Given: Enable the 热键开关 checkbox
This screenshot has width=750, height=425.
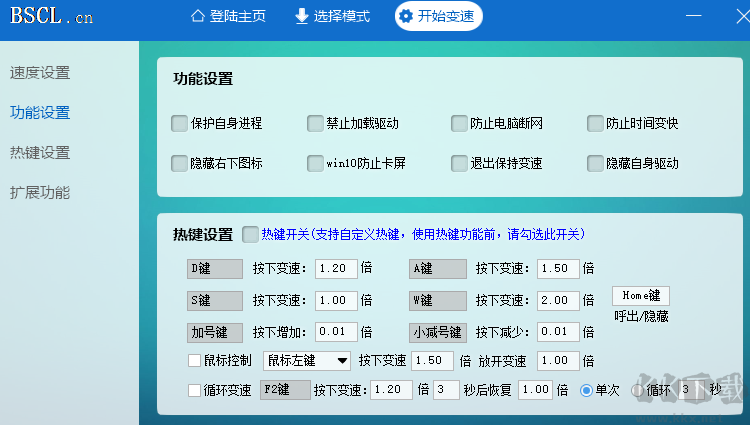Looking at the screenshot, I should coord(250,235).
